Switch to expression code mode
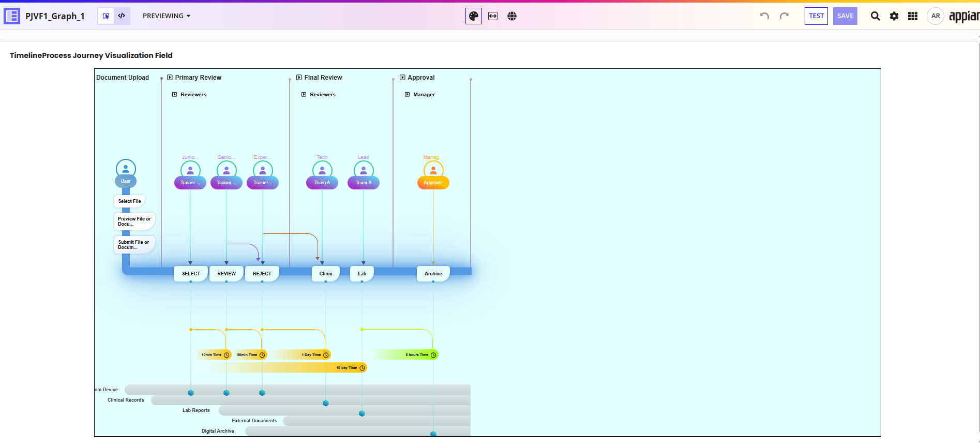980x443 pixels. [x=122, y=16]
